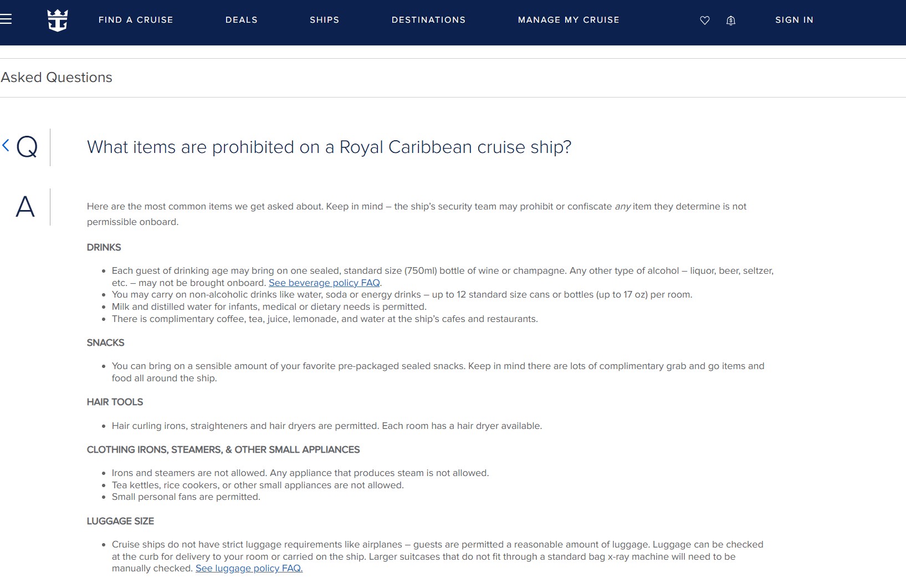
Task: Click the Asked Questions breadcrumb text
Action: 56,78
